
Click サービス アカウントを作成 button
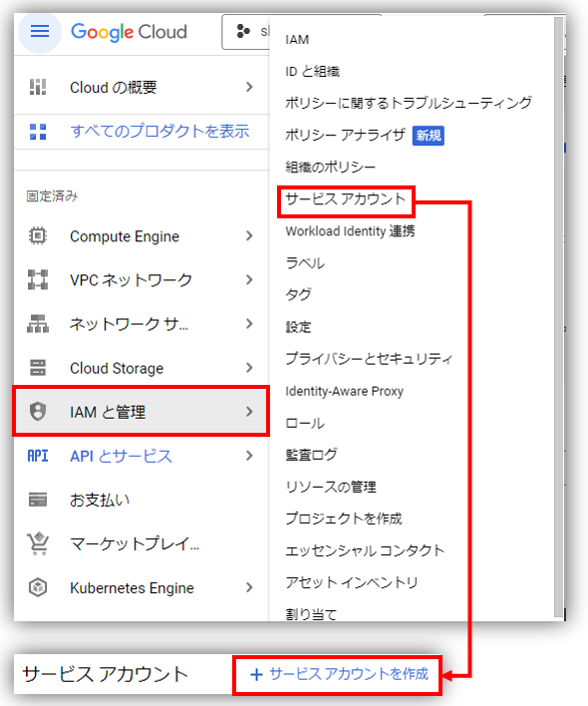click(339, 674)
